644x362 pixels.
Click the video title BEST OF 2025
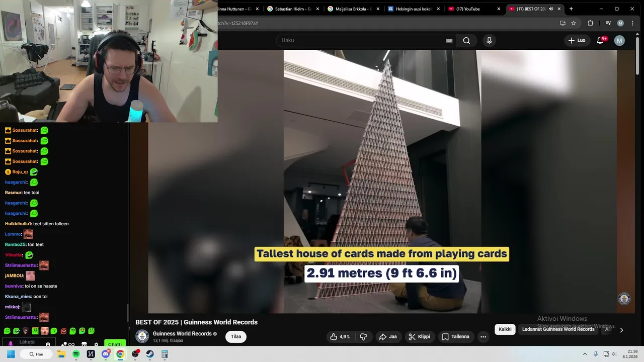click(x=196, y=322)
